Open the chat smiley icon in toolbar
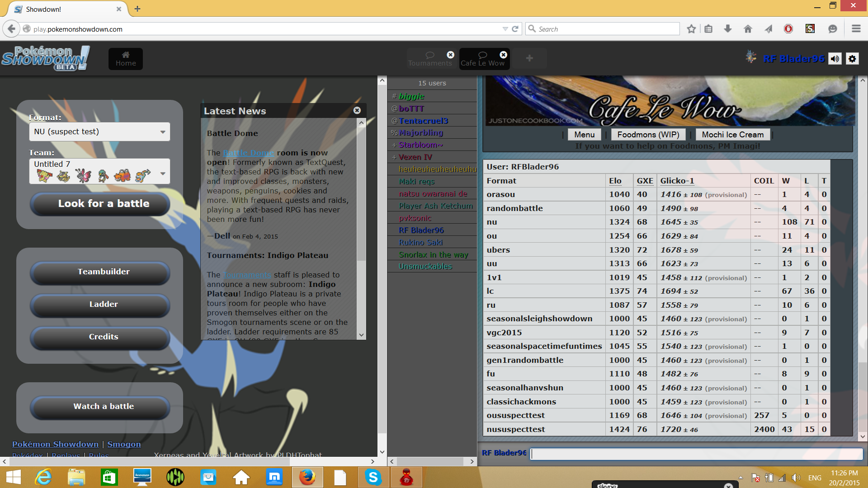The width and height of the screenshot is (868, 488). point(833,29)
